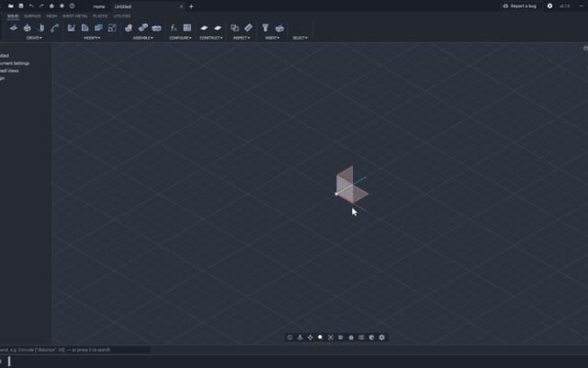The width and height of the screenshot is (588, 368).
Task: Click the Shell/Combine icon in Modify group
Action: (x=98, y=28)
